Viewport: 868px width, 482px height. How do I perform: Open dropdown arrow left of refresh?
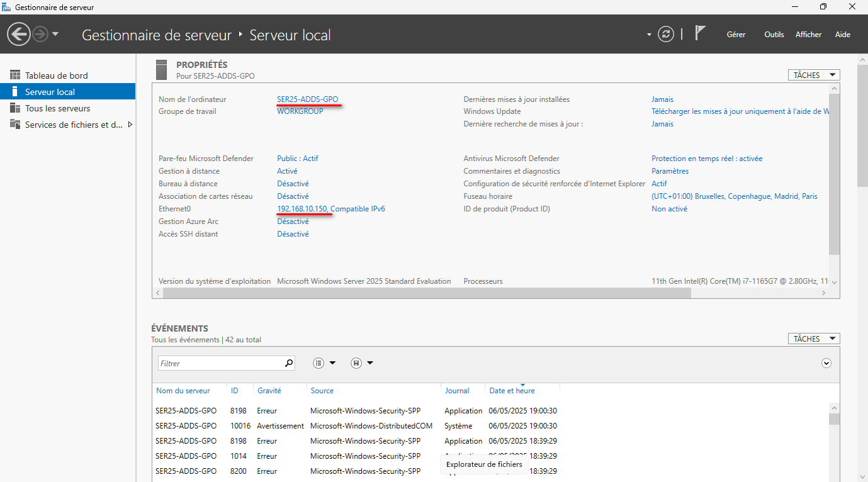[x=649, y=35]
